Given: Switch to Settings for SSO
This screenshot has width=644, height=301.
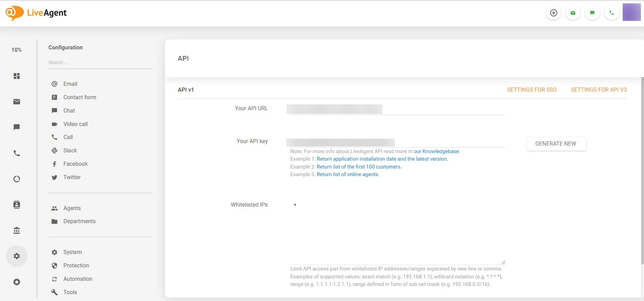Looking at the screenshot, I should coord(532,90).
